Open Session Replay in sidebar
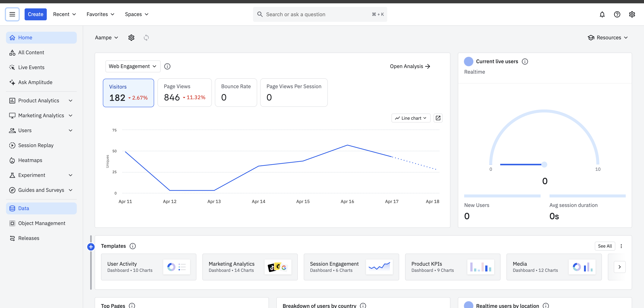644x308 pixels. [36, 145]
